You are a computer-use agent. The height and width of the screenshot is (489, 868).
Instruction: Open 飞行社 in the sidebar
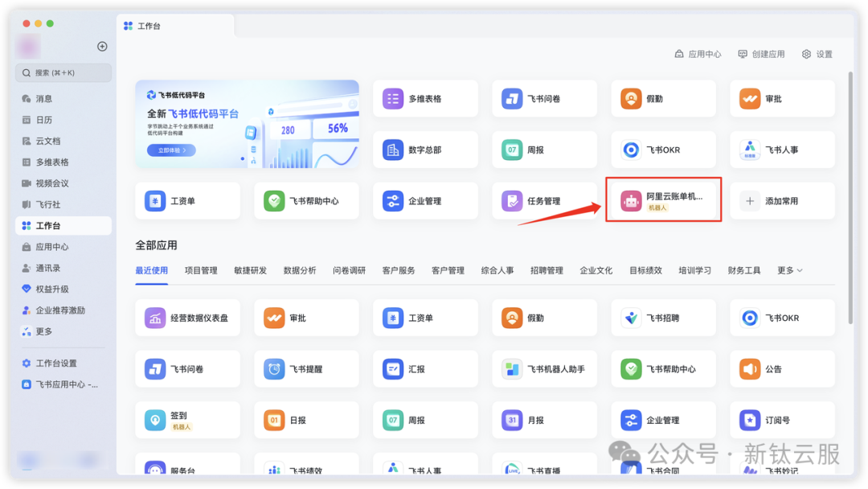[x=63, y=204]
